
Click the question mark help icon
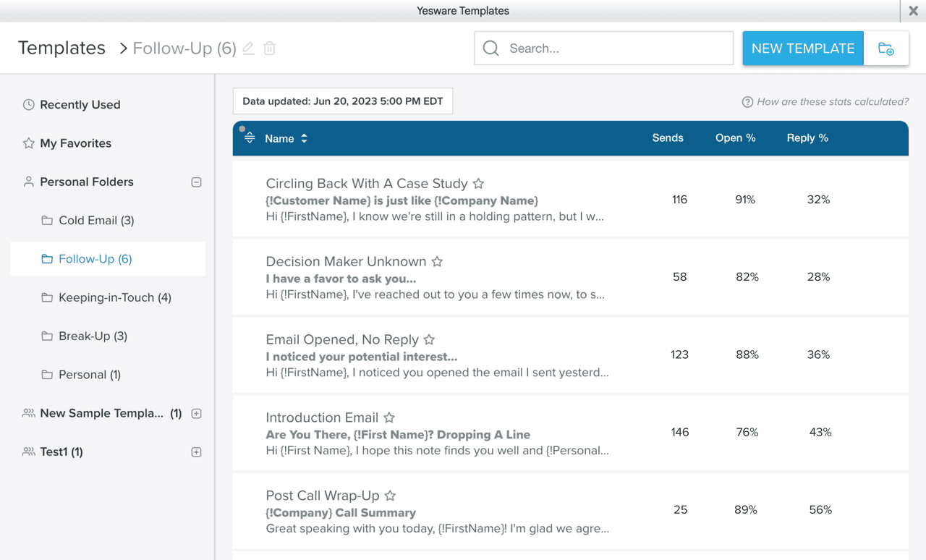pyautogui.click(x=747, y=101)
